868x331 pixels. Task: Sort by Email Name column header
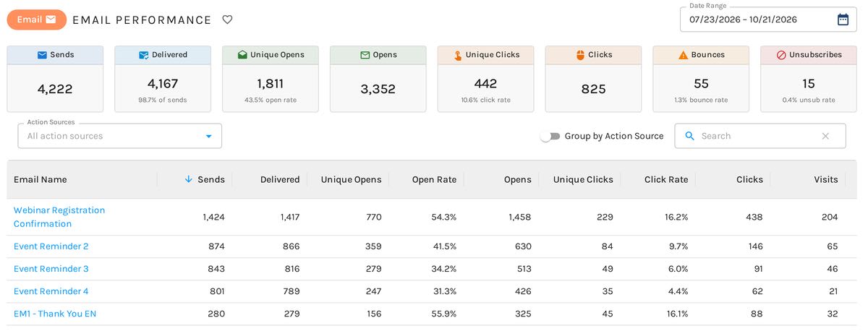point(41,179)
